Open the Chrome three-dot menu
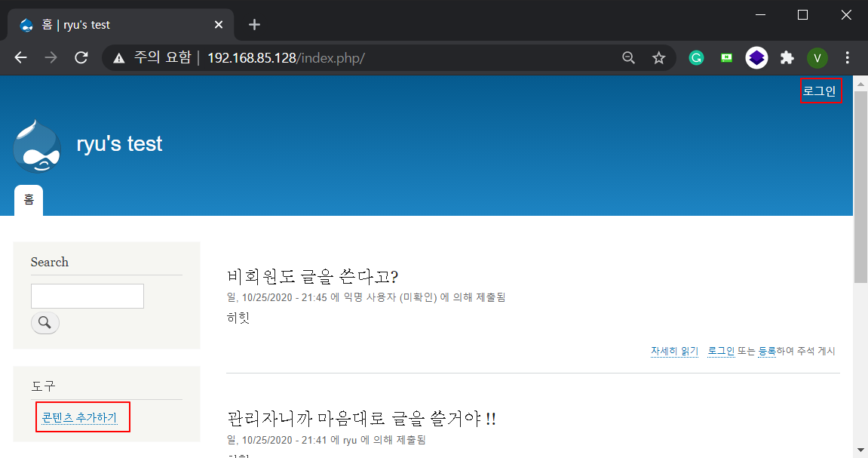Image resolution: width=868 pixels, height=458 pixels. point(847,57)
